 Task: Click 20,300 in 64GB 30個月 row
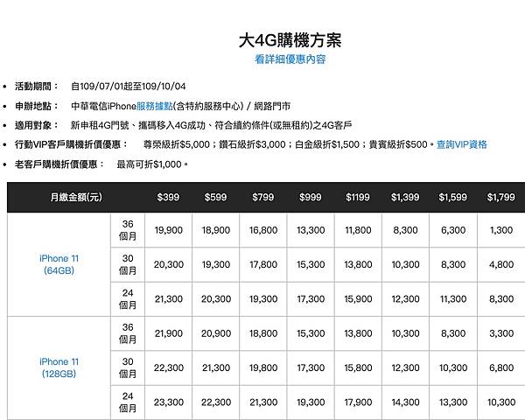point(168,264)
